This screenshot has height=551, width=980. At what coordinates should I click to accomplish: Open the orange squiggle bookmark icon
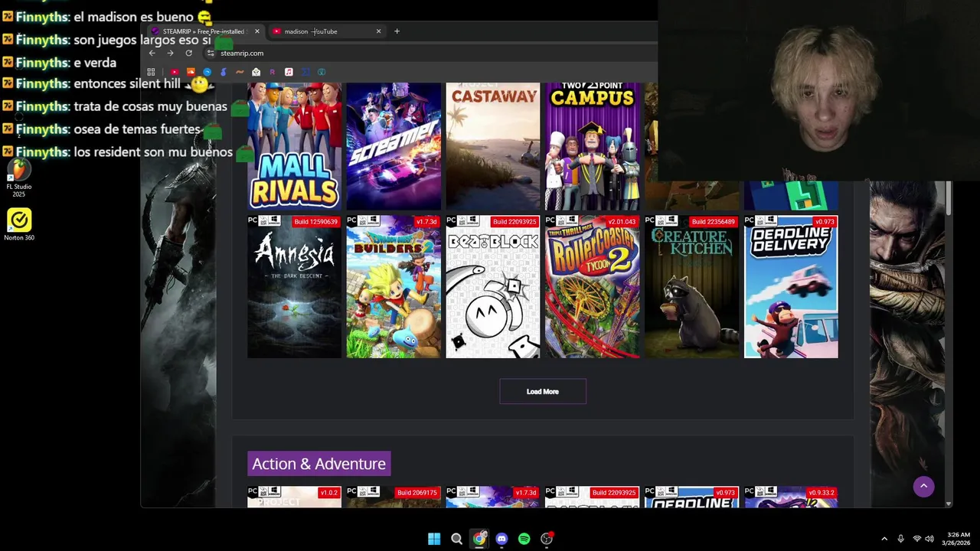240,72
